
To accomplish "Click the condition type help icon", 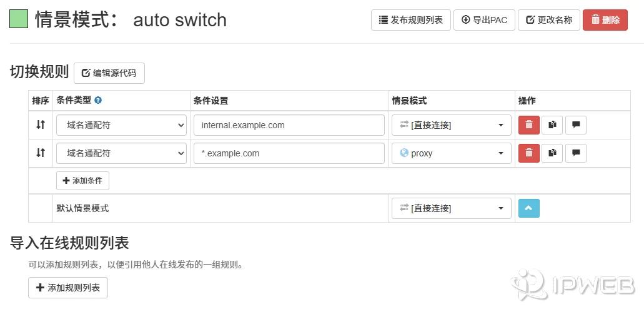I will pyautogui.click(x=98, y=100).
